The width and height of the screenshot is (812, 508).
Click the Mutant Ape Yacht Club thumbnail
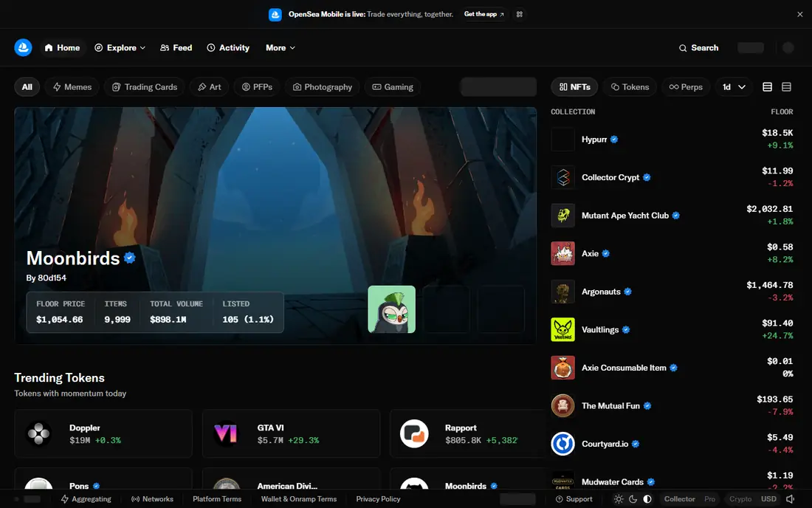click(x=563, y=216)
